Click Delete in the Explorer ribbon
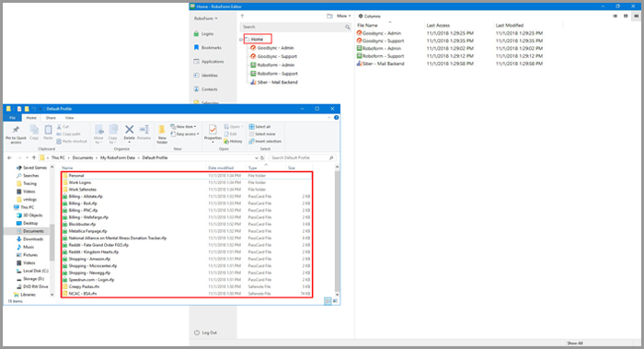This screenshot has width=644, height=349. click(130, 133)
